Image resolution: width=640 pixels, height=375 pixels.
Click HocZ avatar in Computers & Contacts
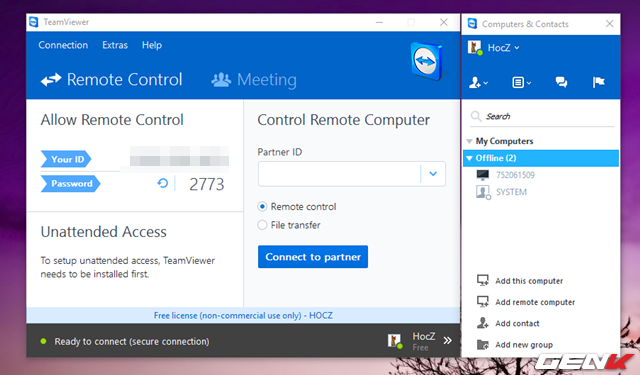475,48
